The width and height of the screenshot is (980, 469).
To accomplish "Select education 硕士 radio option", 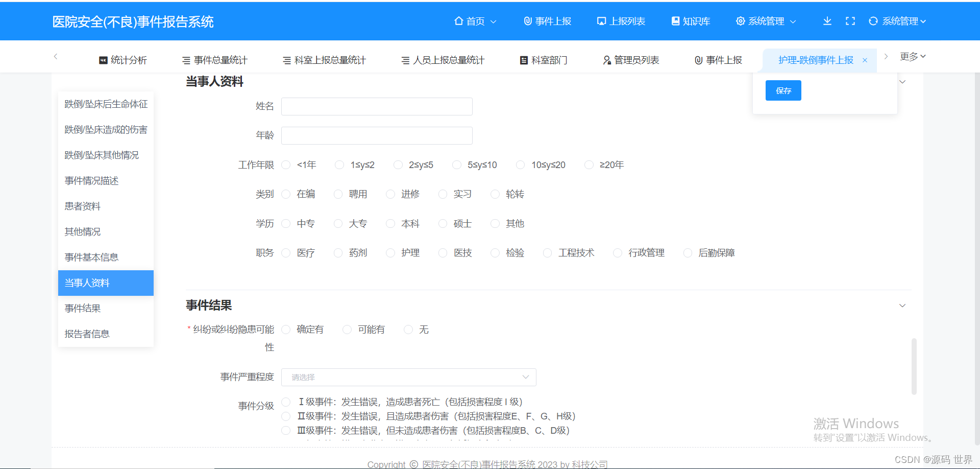I will click(x=443, y=223).
